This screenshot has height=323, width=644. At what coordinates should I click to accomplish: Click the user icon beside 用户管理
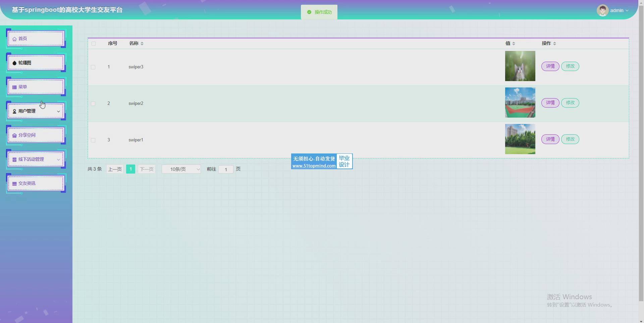click(x=14, y=111)
